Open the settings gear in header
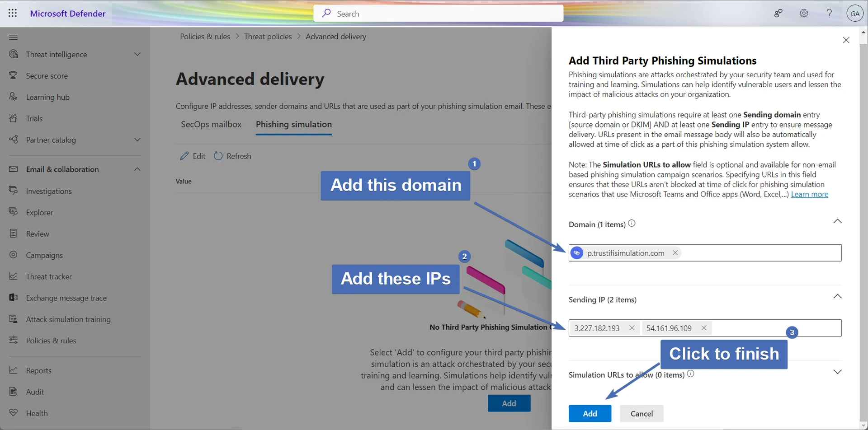The image size is (868, 430). [x=803, y=14]
